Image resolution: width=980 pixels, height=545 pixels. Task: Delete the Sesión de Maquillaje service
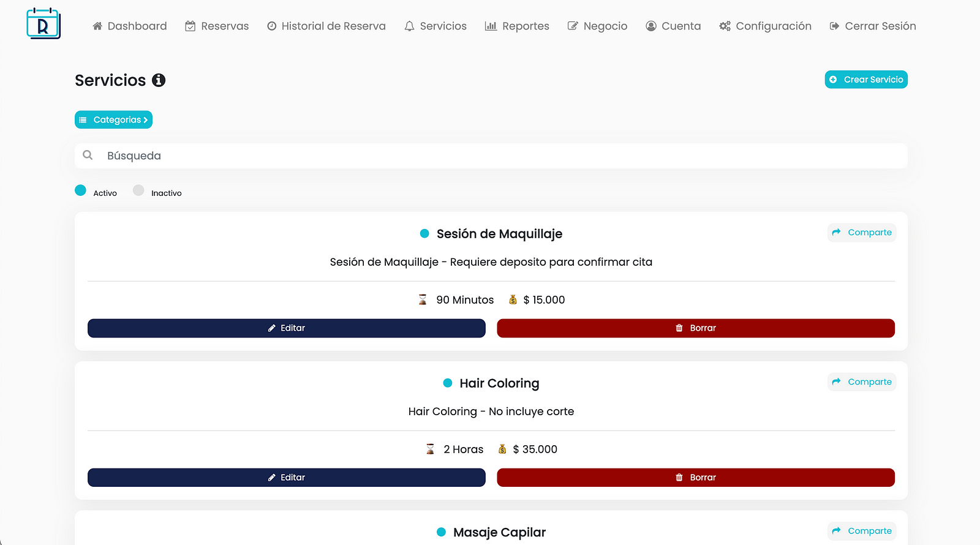click(696, 328)
